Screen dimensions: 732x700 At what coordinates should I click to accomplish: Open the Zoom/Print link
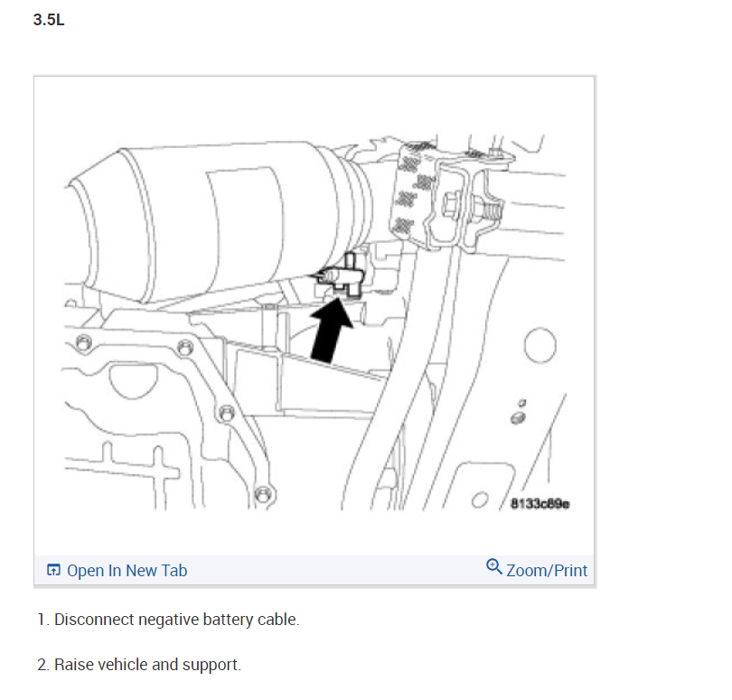point(547,570)
